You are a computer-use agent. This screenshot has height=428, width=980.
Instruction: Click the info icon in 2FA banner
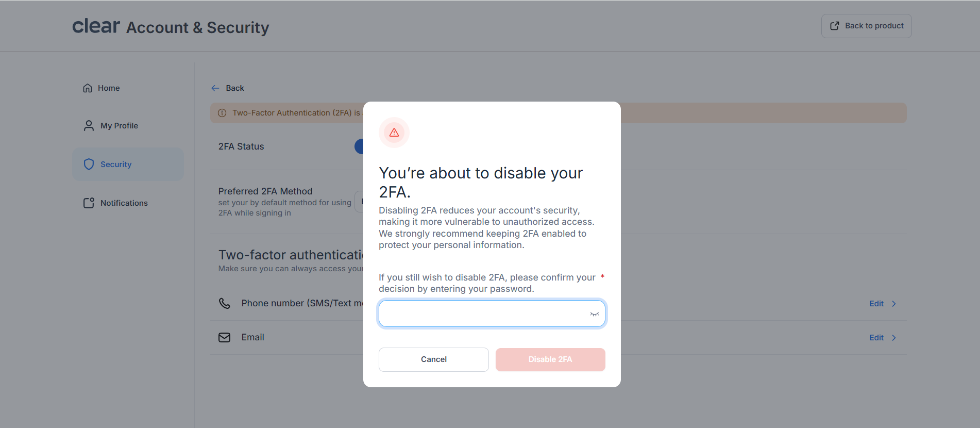[222, 113]
